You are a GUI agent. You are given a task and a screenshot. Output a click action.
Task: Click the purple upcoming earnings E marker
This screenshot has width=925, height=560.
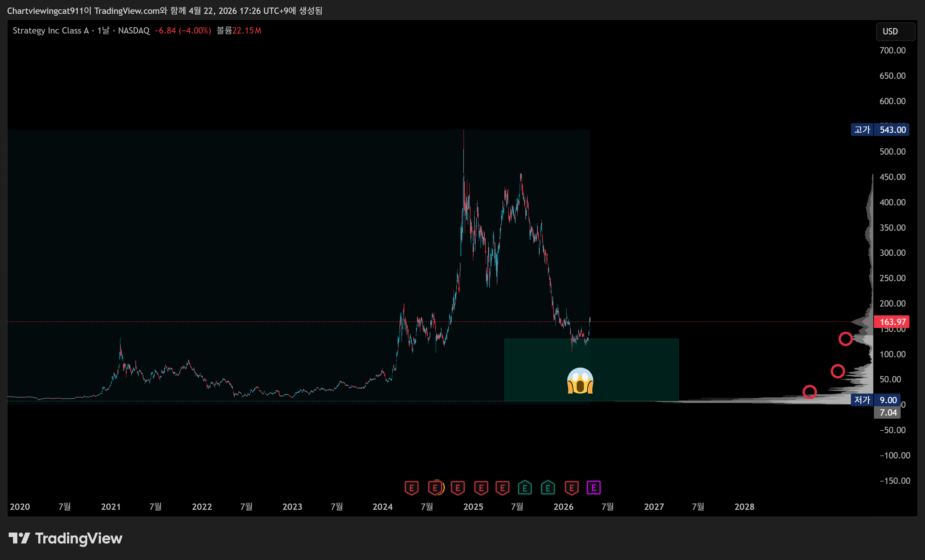tap(593, 488)
